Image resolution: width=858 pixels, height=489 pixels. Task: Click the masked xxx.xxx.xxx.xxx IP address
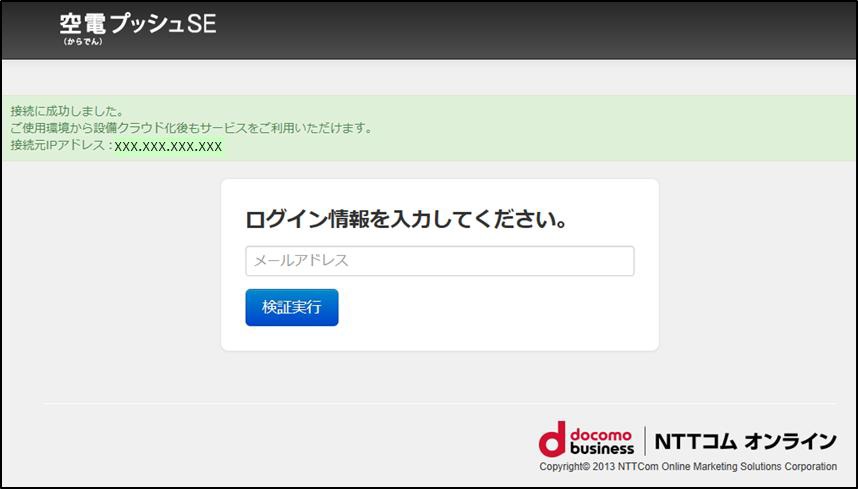pos(168,146)
